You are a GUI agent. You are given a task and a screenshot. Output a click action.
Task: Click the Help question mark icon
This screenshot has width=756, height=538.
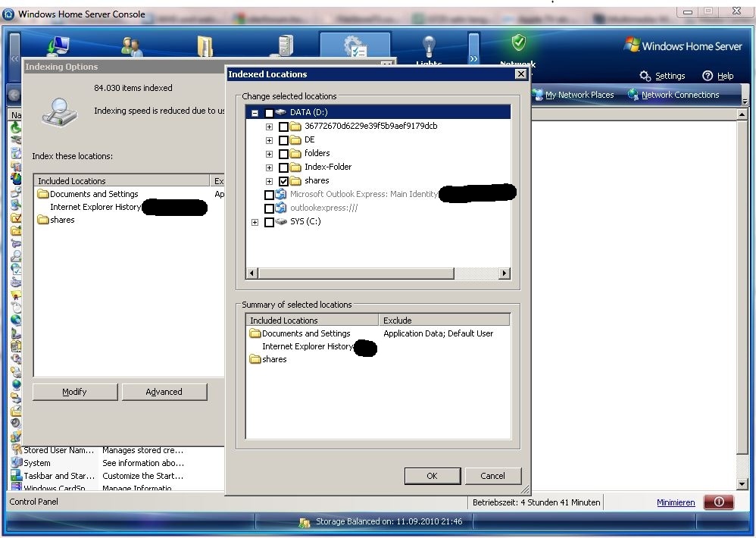tap(708, 76)
